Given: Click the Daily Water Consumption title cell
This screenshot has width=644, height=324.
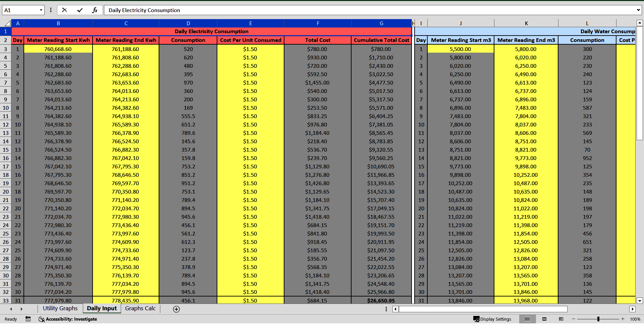Looking at the screenshot, I should [x=525, y=31].
